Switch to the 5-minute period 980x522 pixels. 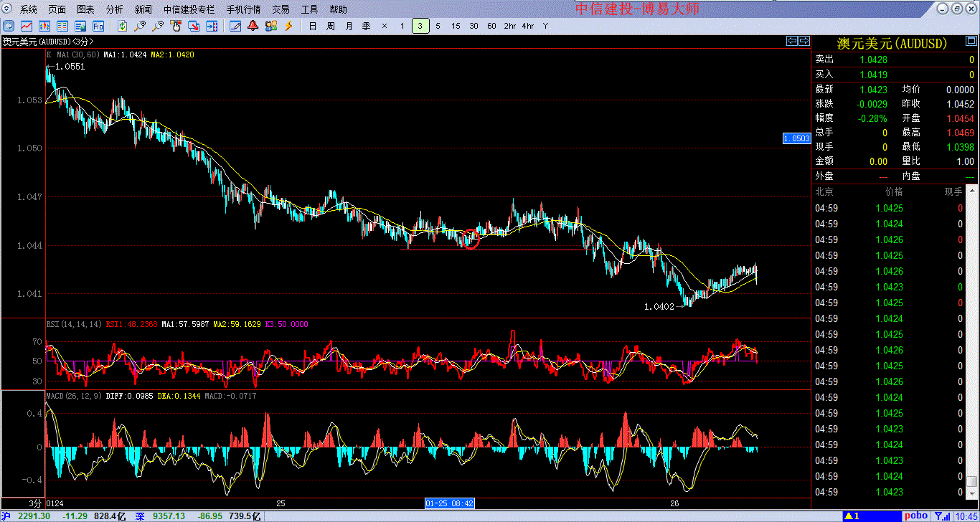point(438,26)
